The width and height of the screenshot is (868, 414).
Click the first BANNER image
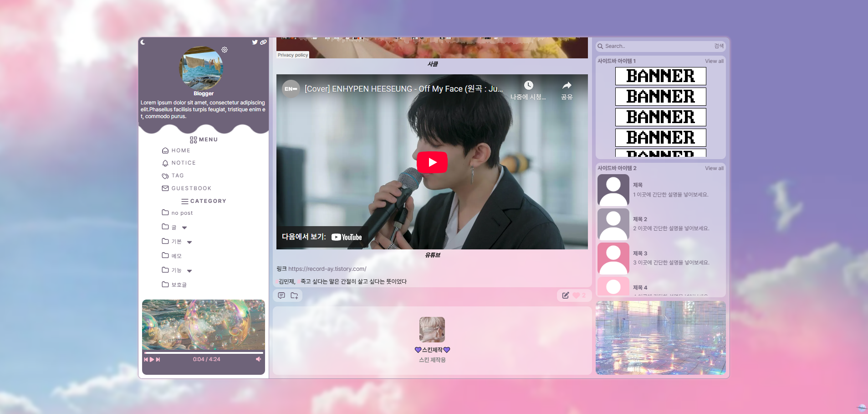661,76
